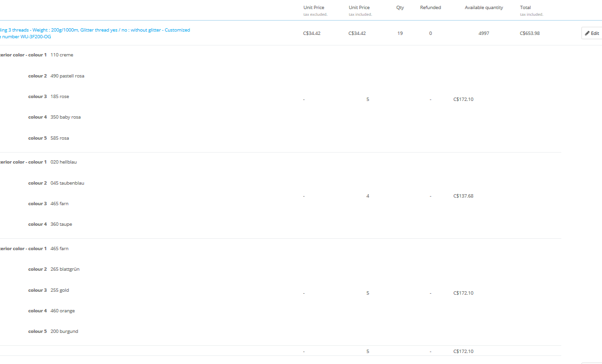Click the 490 pastell rosa colour entry

pyautogui.click(x=67, y=76)
